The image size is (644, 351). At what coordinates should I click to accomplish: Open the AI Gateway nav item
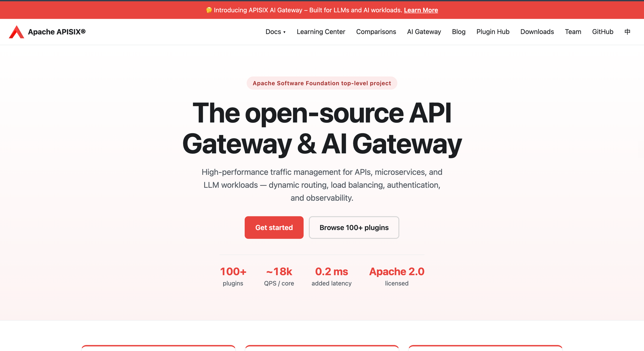(424, 32)
